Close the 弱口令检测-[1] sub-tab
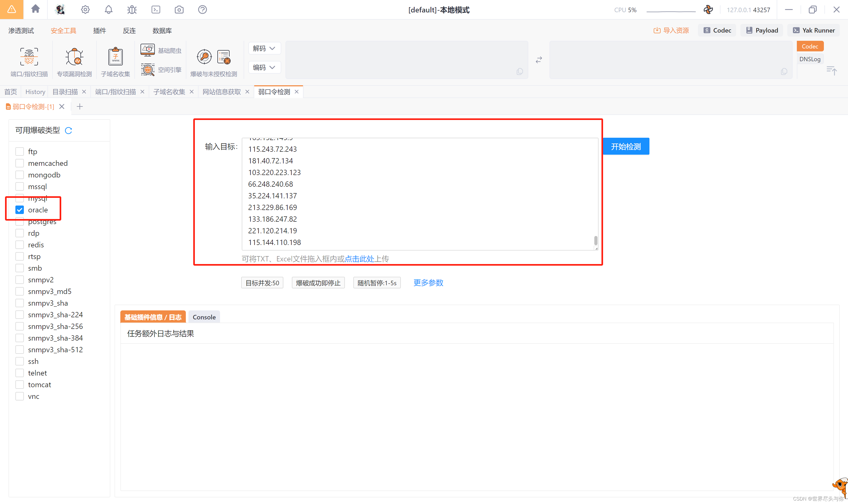Viewport: 848px width, 504px height. point(61,107)
